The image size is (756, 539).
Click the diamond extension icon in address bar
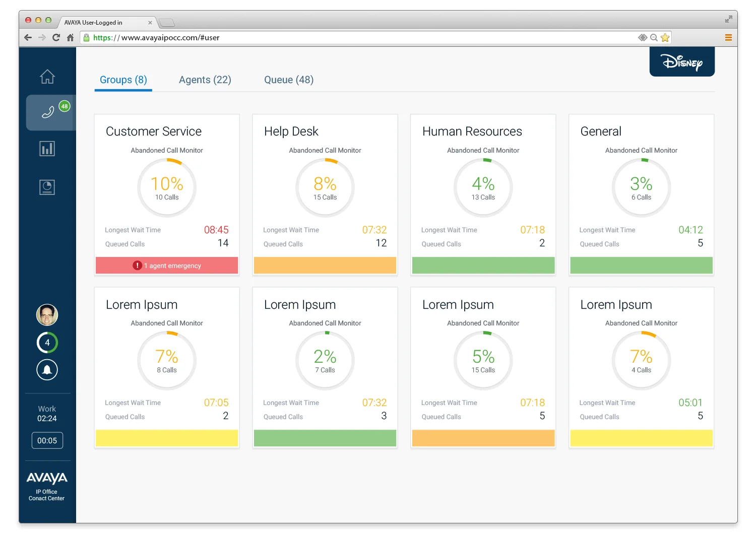click(643, 37)
